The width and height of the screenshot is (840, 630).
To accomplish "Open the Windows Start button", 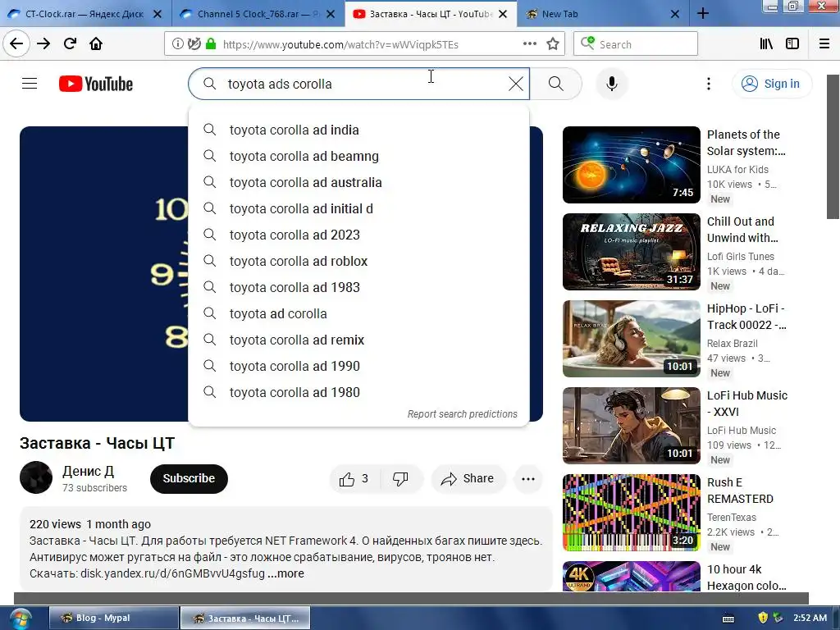I will coord(20,619).
